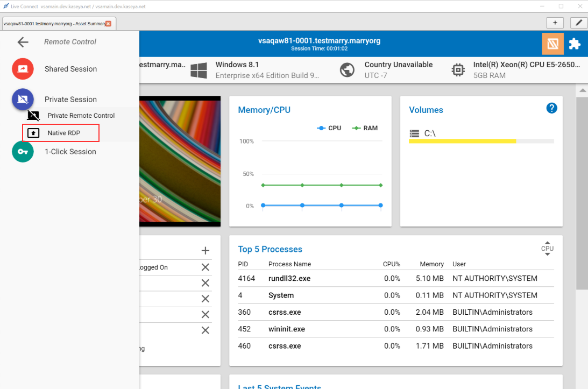Sort Top 5 Processes by CPU toggle
Screen dimensions: 588x389
pyautogui.click(x=547, y=249)
